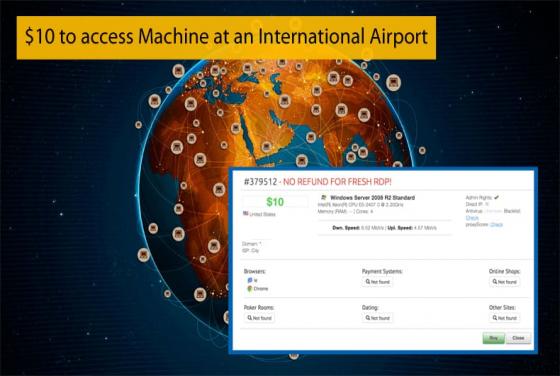This screenshot has height=376, width=560.
Task: Click the Chrome browser icon
Action: [x=250, y=289]
